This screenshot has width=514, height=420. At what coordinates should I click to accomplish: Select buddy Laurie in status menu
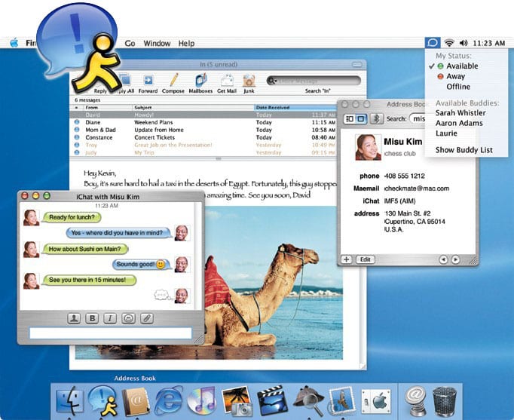click(446, 133)
